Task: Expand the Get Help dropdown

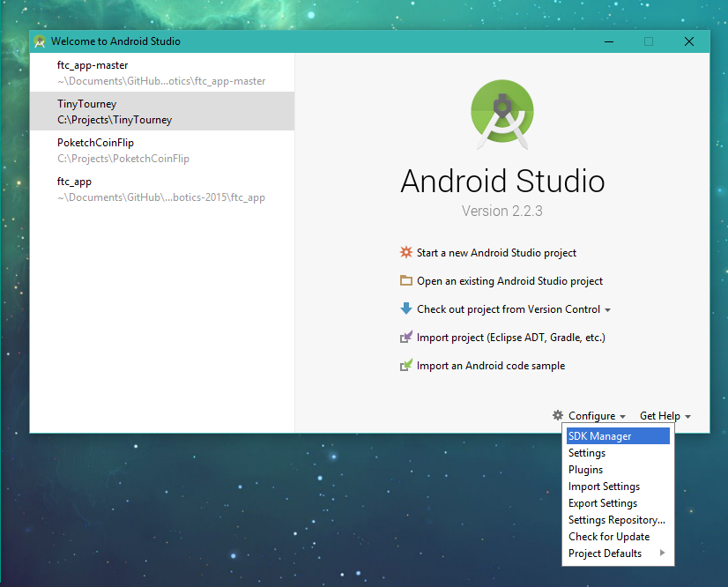Action: point(660,415)
